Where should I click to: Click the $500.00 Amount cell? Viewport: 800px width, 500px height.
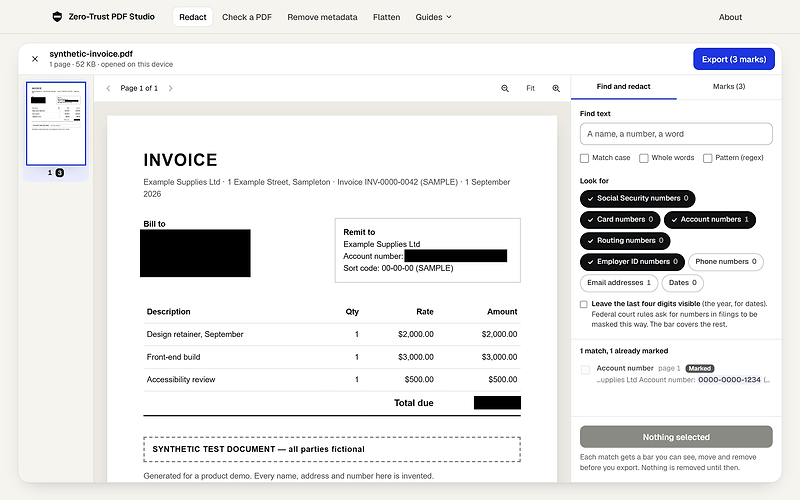tap(503, 380)
